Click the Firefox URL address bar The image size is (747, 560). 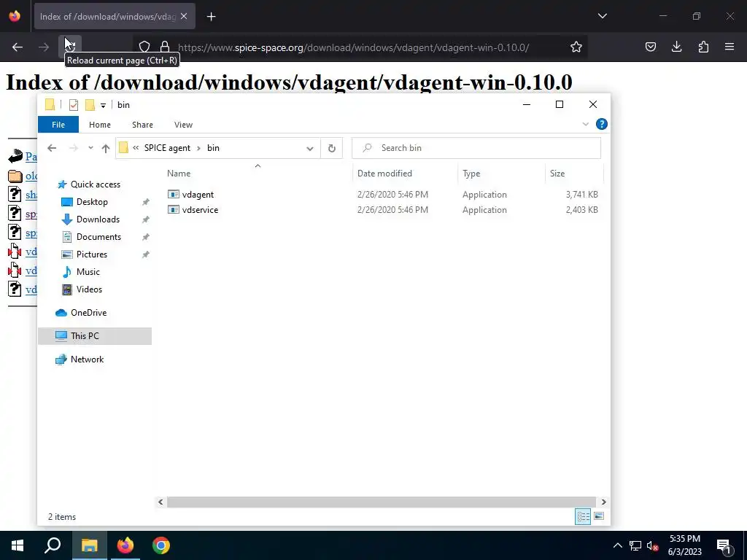tap(353, 47)
